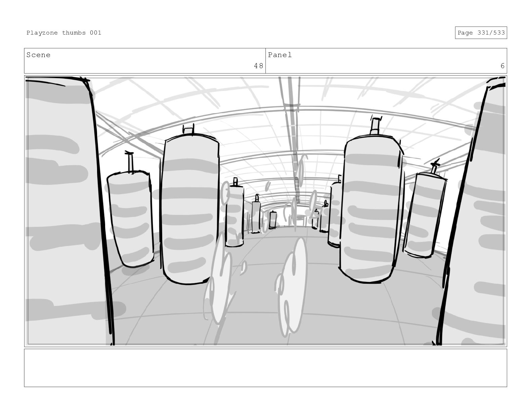Image resolution: width=532 pixels, height=411 pixels.
Task: Click the 'Panel' label
Action: [x=280, y=55]
